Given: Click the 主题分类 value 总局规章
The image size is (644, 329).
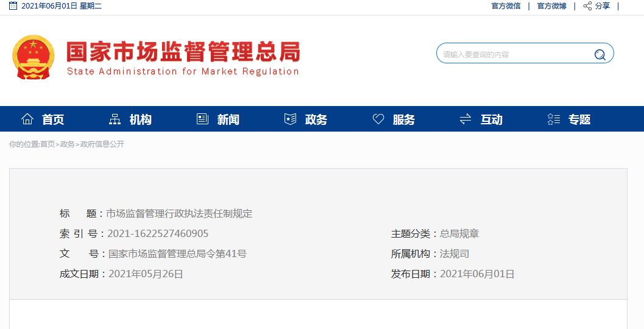Looking at the screenshot, I should (459, 234).
